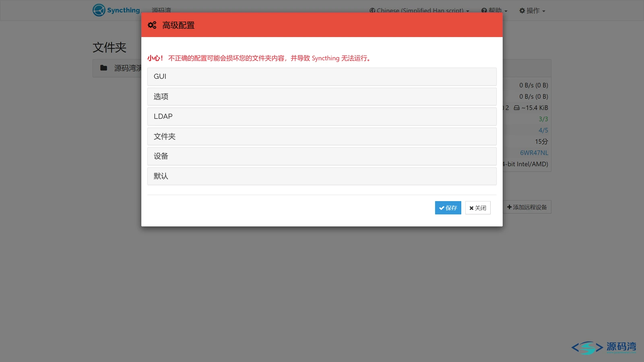Click the 3/3 discovery value
Viewport: 644px width, 362px height.
[x=543, y=119]
